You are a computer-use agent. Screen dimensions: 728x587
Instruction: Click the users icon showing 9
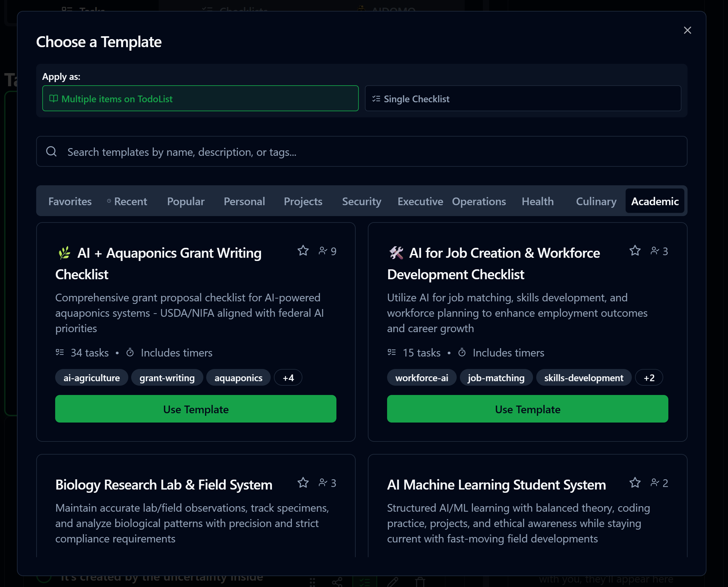click(323, 251)
